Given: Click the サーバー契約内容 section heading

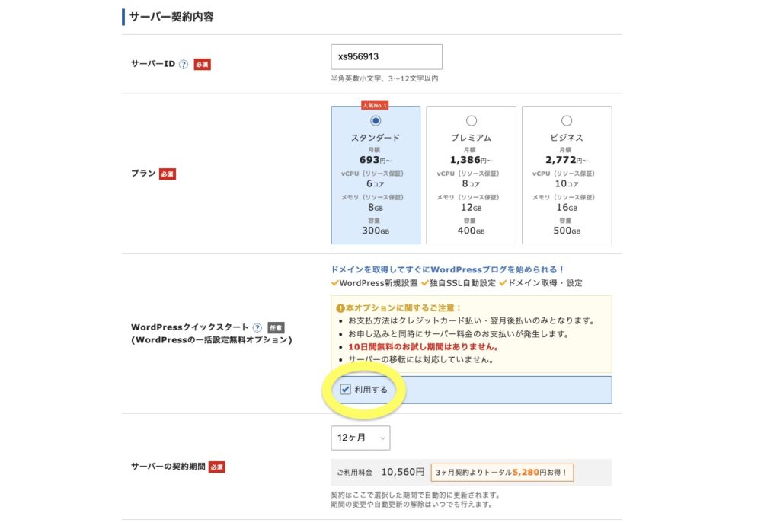Looking at the screenshot, I should tap(171, 17).
